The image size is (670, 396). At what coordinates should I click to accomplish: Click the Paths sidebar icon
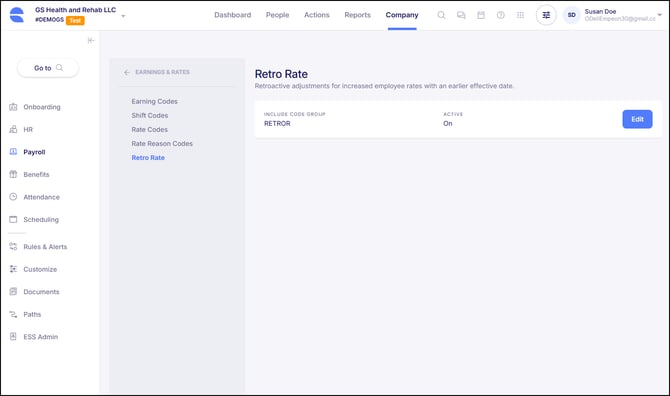click(x=13, y=314)
